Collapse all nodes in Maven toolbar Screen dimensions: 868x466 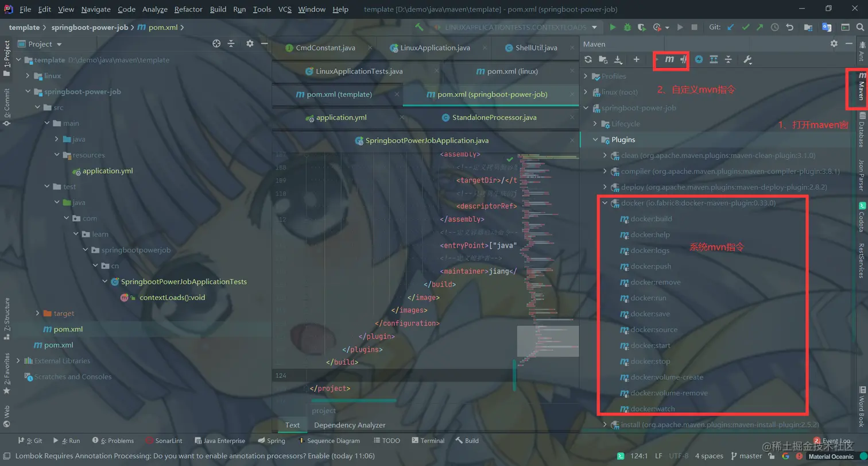[x=728, y=59]
